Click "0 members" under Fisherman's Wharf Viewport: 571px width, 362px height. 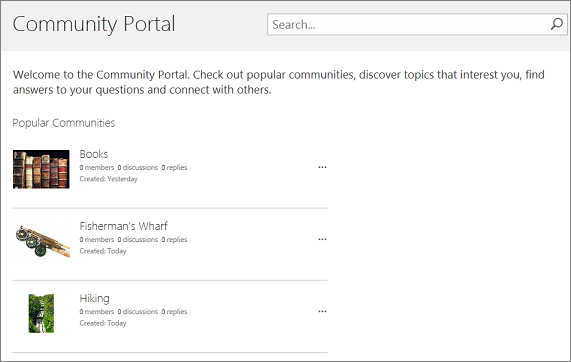tap(97, 240)
